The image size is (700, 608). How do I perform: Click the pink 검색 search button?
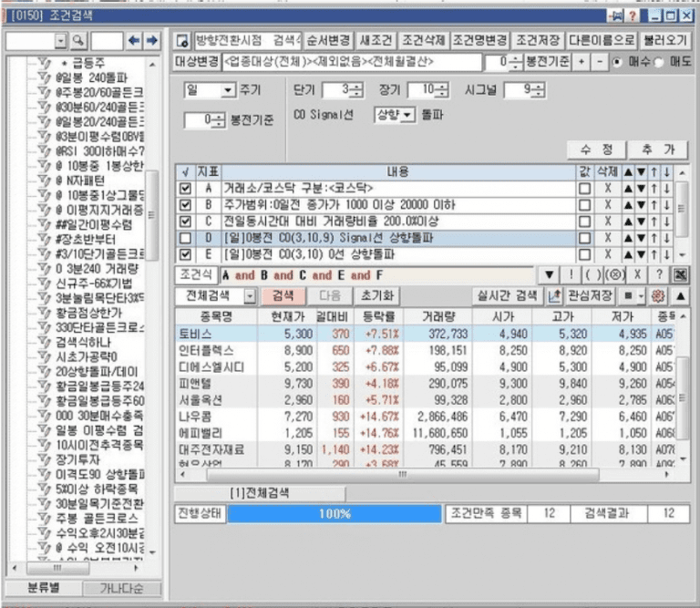(283, 296)
